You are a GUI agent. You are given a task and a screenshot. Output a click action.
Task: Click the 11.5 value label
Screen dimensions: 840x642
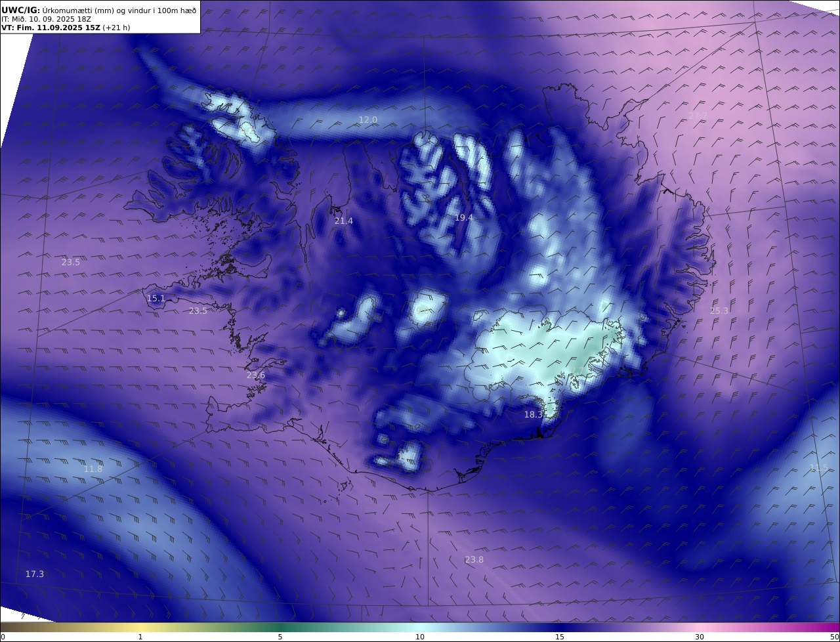818,467
